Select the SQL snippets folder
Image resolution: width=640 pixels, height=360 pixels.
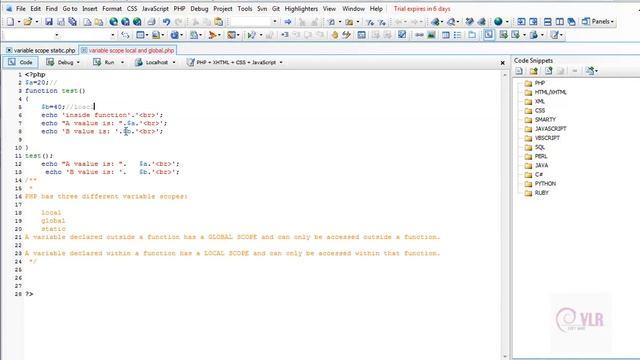coord(535,147)
